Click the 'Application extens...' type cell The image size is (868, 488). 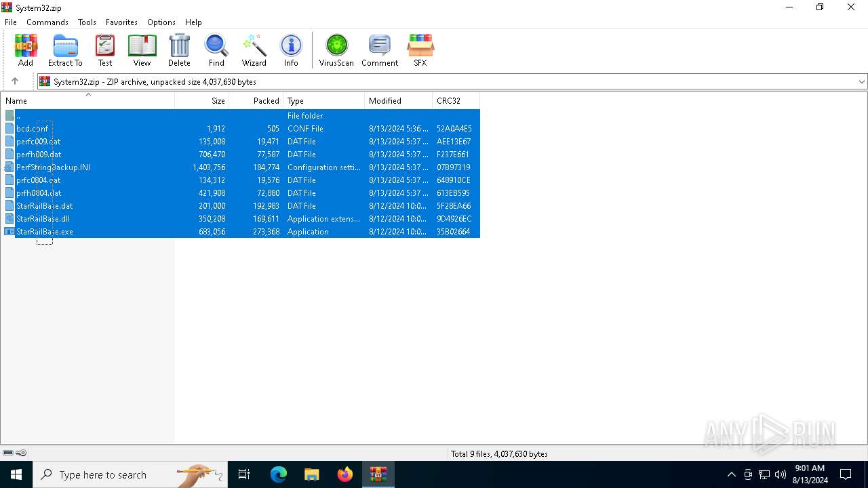click(323, 219)
